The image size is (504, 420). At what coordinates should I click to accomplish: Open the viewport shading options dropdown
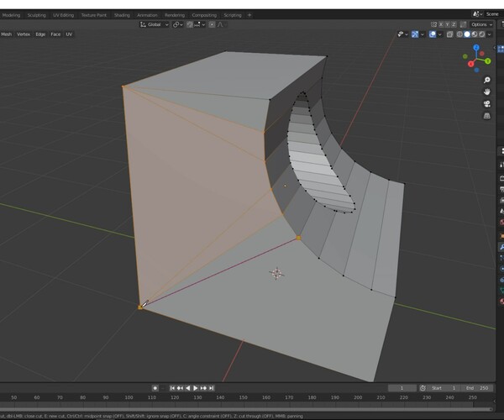coord(489,34)
